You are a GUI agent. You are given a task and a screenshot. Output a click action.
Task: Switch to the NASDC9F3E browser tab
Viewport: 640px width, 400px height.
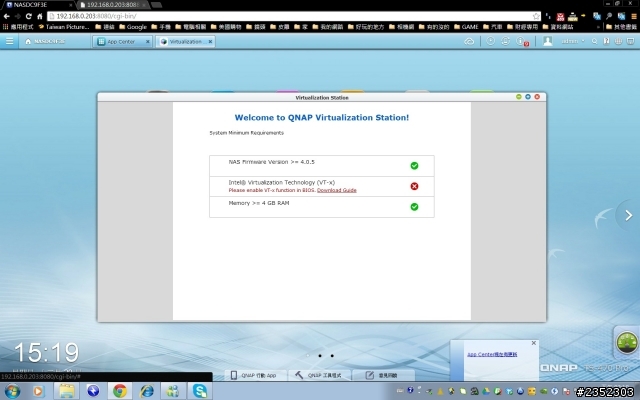(38, 5)
